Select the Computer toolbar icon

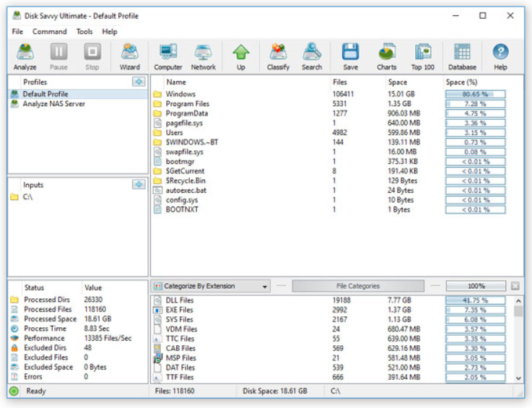pyautogui.click(x=168, y=56)
